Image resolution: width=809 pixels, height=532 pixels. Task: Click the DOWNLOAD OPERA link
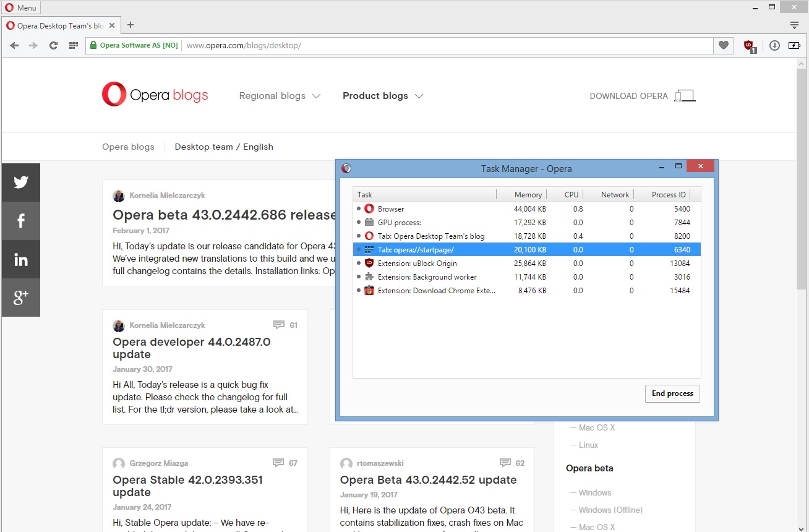(643, 96)
